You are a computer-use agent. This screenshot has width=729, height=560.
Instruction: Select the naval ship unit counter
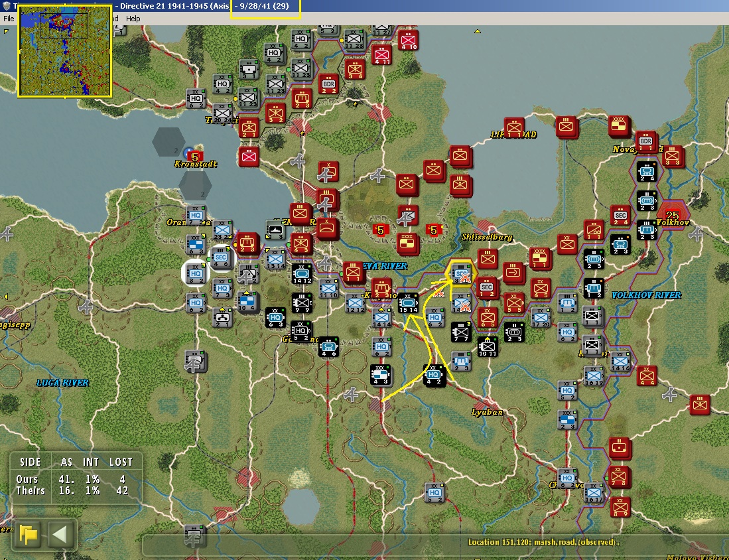tap(275, 230)
